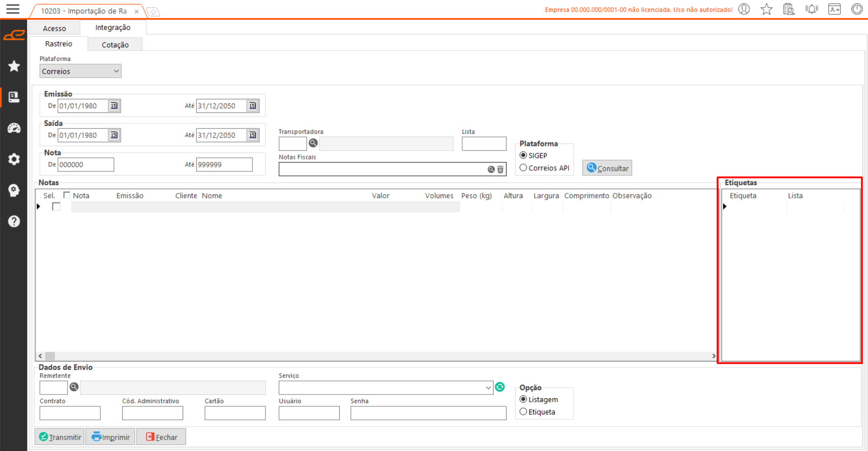Switch to the Cotação tab

click(115, 45)
